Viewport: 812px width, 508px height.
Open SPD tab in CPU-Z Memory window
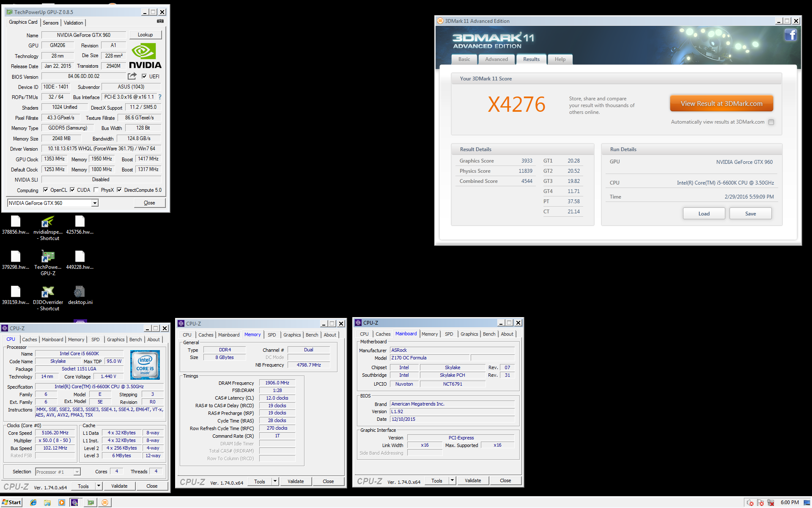272,335
